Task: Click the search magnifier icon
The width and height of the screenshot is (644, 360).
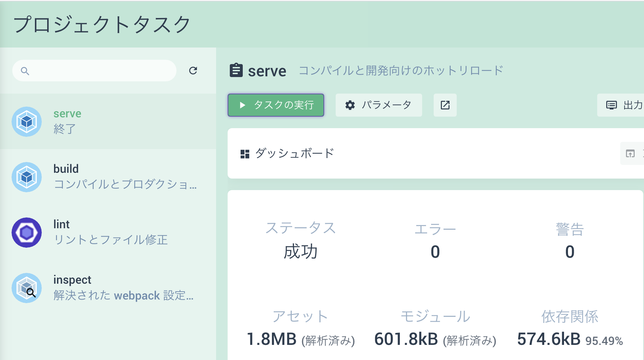Action: point(25,71)
